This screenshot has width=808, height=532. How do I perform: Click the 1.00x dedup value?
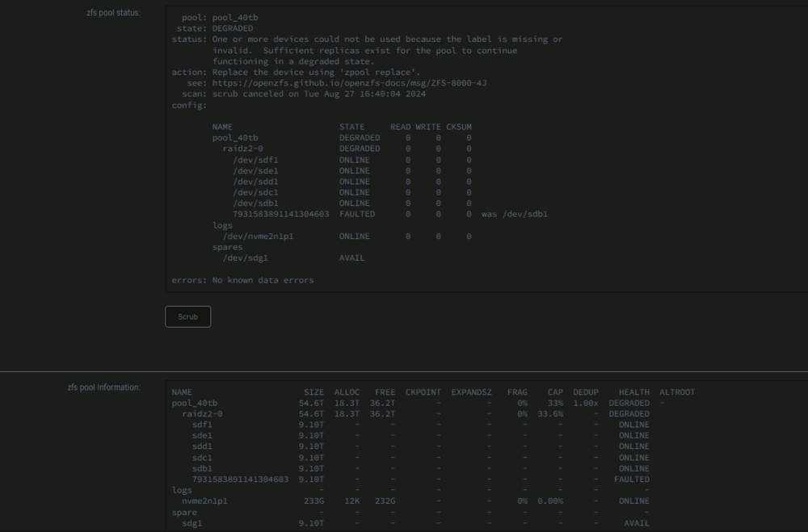pyautogui.click(x=586, y=403)
